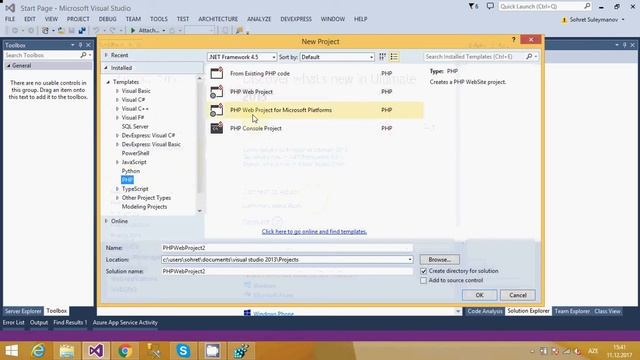Viewport: 640px width, 360px height.
Task: Open the Sort by Default dropdown
Action: pos(337,57)
